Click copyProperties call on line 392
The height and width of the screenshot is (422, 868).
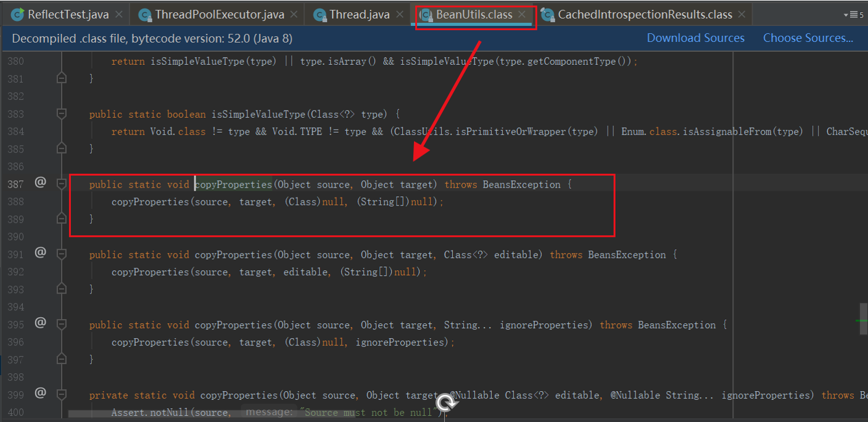150,272
